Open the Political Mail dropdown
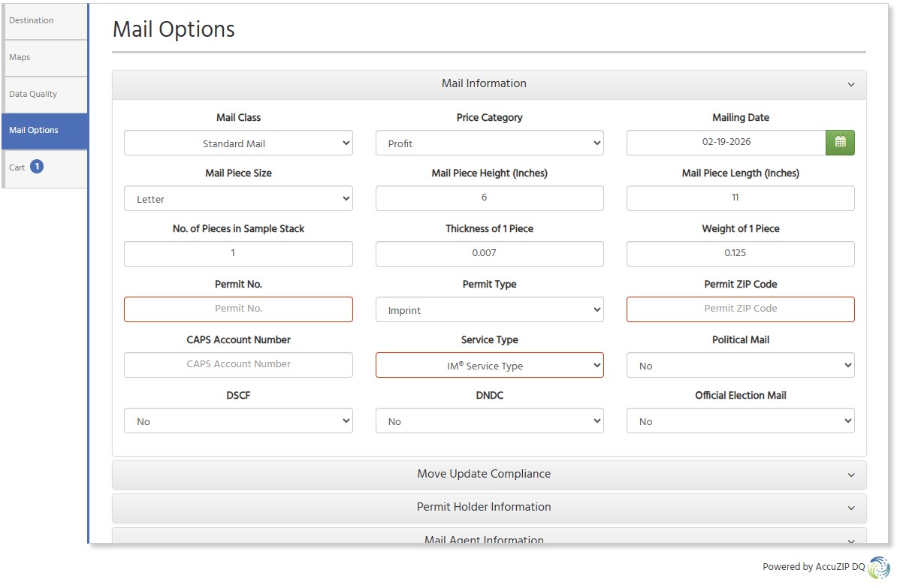The width and height of the screenshot is (900, 588). 740,366
